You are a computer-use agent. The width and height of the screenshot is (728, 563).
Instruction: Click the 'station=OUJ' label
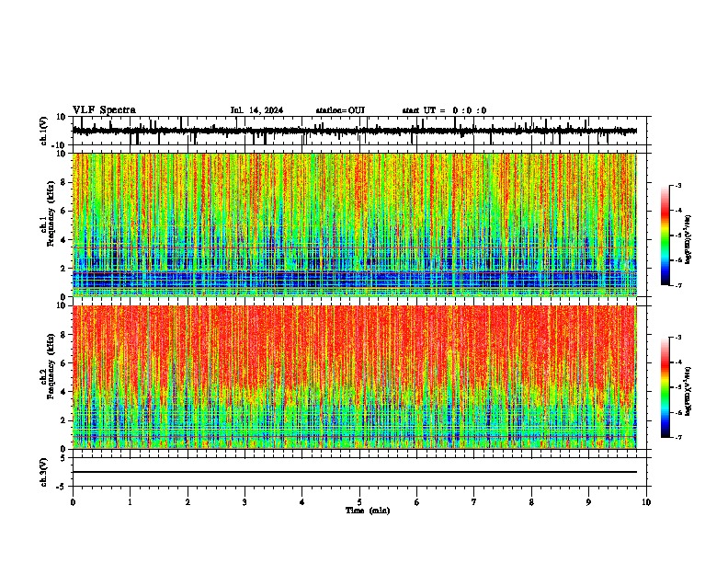pos(340,110)
